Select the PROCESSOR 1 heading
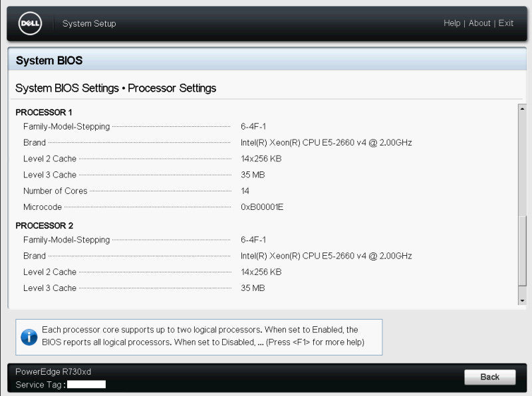The image size is (532, 396). 44,112
